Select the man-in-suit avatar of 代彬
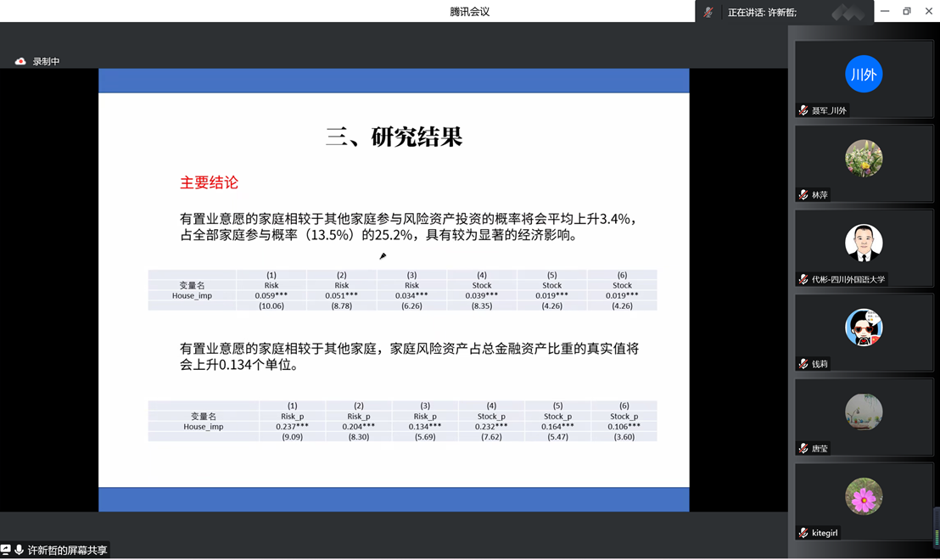This screenshot has height=560, width=940. pyautogui.click(x=864, y=243)
